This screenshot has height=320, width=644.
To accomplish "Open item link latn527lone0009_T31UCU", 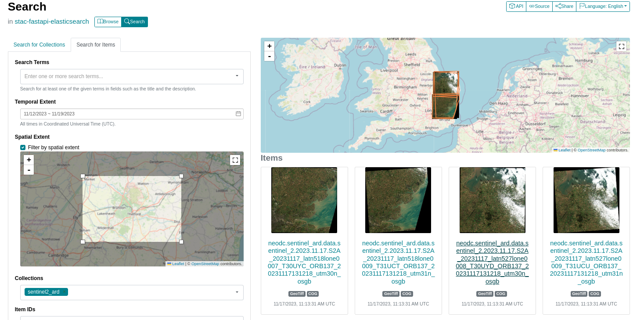I will point(586,262).
